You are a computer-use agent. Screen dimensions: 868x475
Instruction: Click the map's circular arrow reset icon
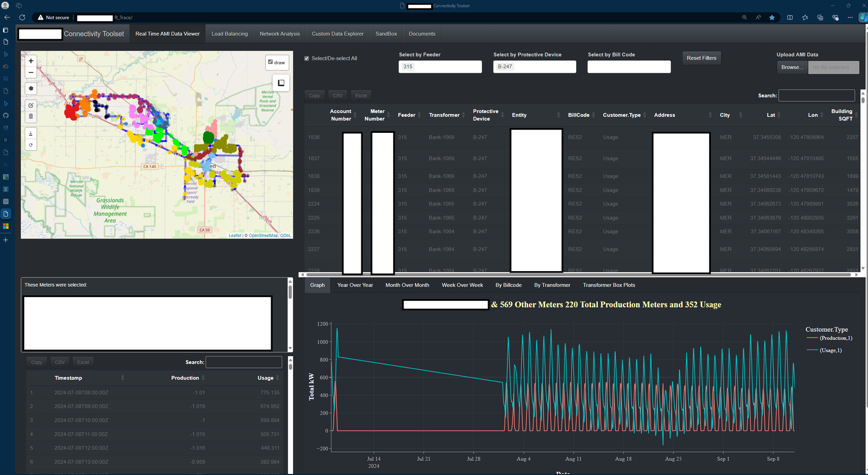[31, 145]
